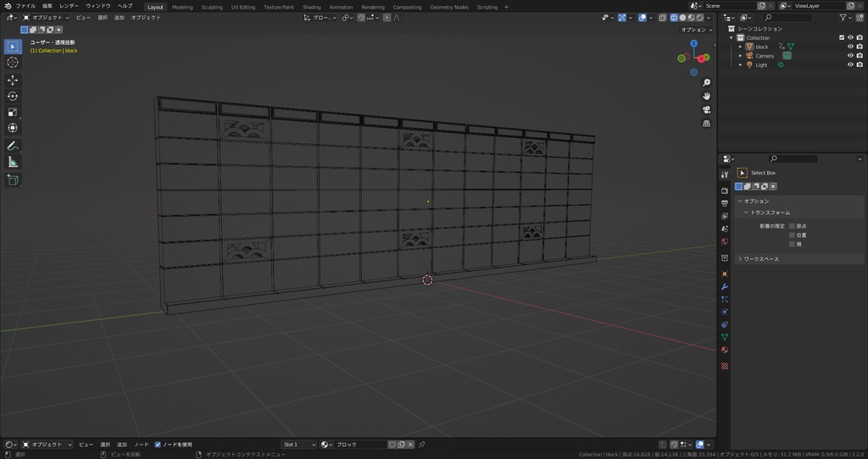Select the Scale tool
868x459 pixels.
[13, 113]
